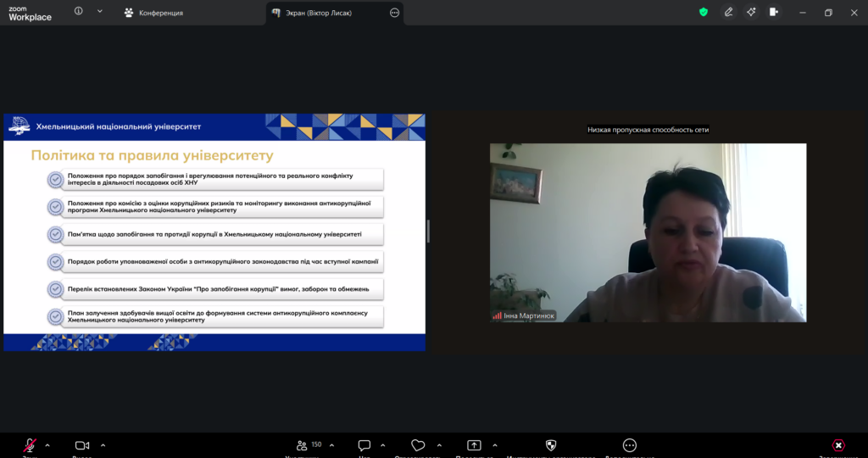Unmute the microphone in the Zoom toolbar
868x458 pixels.
click(30, 445)
